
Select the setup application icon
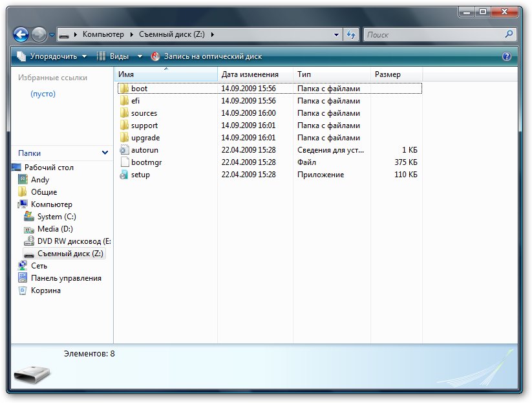pyautogui.click(x=124, y=175)
